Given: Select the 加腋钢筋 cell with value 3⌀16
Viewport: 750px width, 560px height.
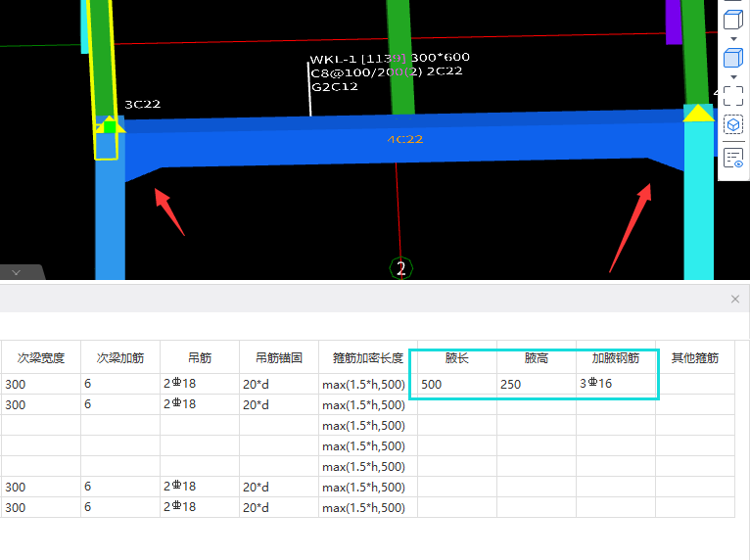Looking at the screenshot, I should [x=616, y=384].
